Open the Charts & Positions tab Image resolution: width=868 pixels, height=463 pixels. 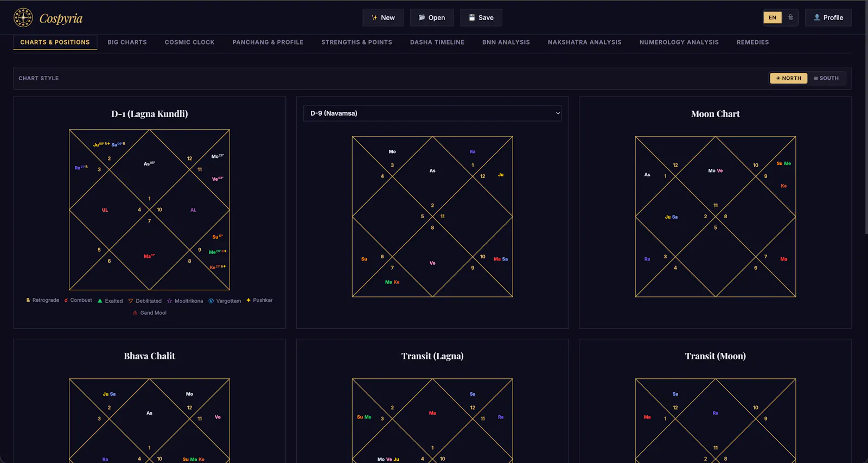(55, 42)
